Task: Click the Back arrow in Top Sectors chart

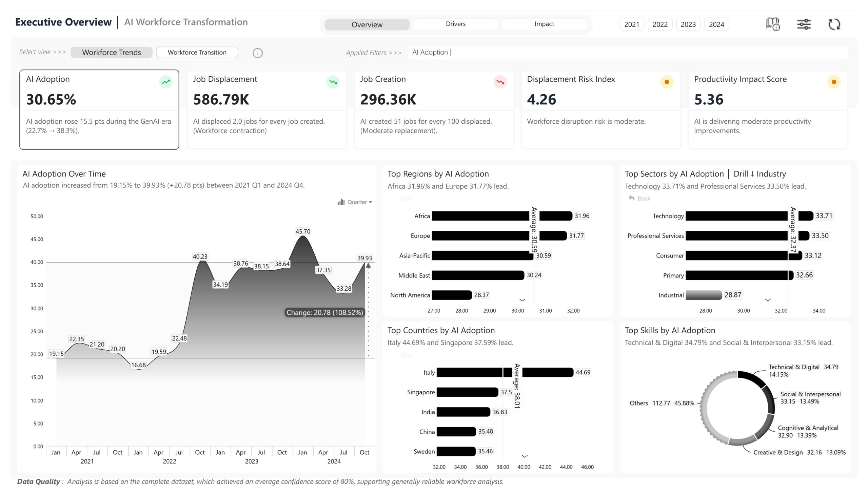Action: click(632, 198)
